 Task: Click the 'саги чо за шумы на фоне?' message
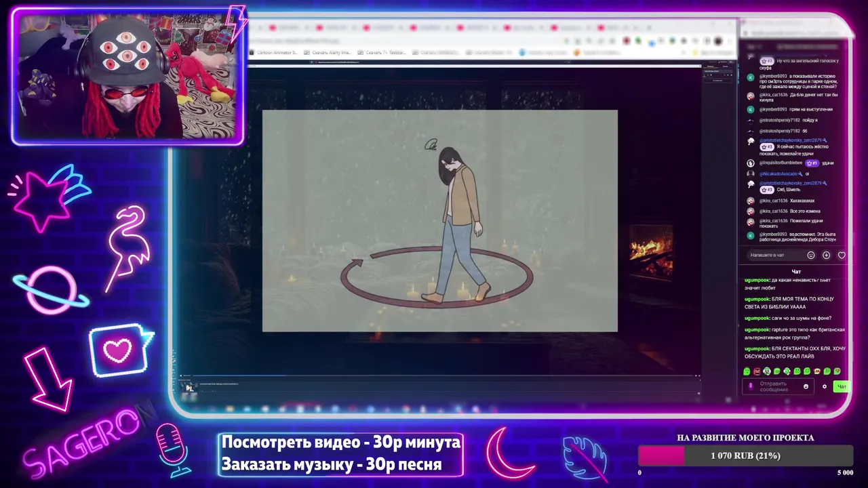(788, 318)
